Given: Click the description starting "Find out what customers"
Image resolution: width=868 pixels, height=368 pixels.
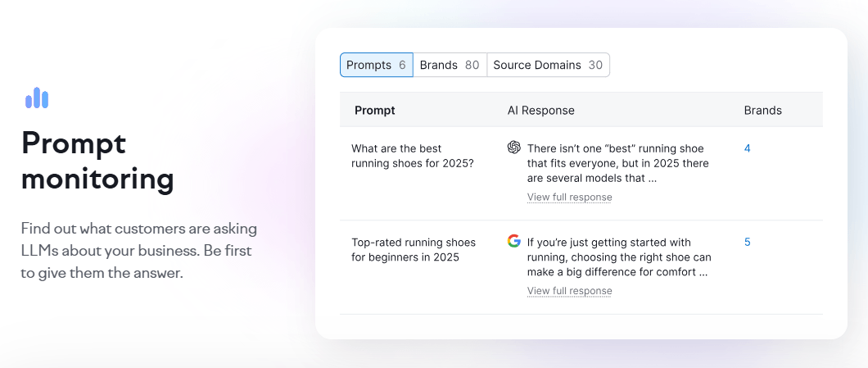Looking at the screenshot, I should point(139,251).
